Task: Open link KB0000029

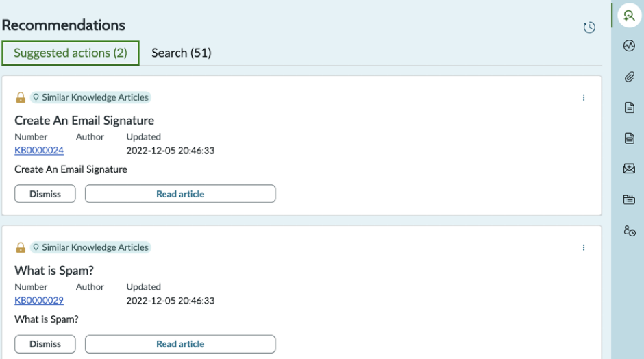Action: pyautogui.click(x=39, y=300)
